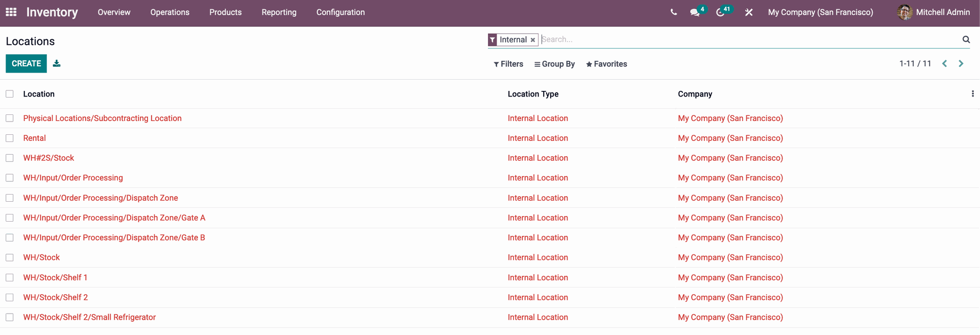Click Mitchell Admin avatar picture
This screenshot has height=335, width=980.
tap(905, 12)
